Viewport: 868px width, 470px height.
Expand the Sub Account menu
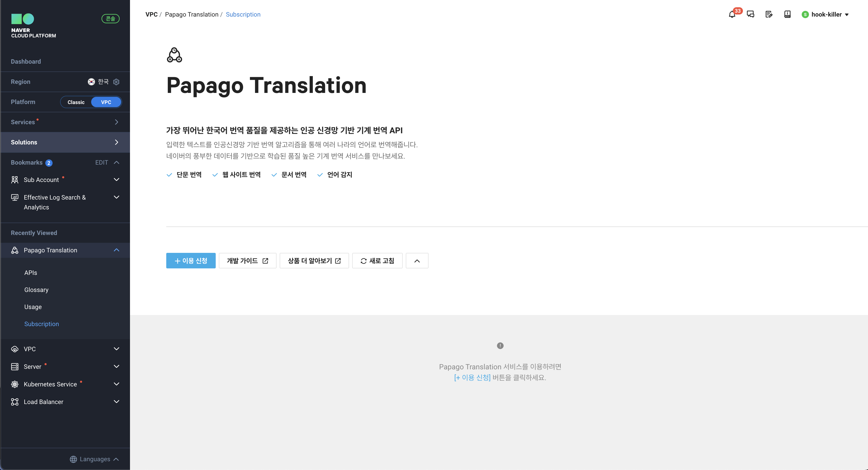pos(117,180)
